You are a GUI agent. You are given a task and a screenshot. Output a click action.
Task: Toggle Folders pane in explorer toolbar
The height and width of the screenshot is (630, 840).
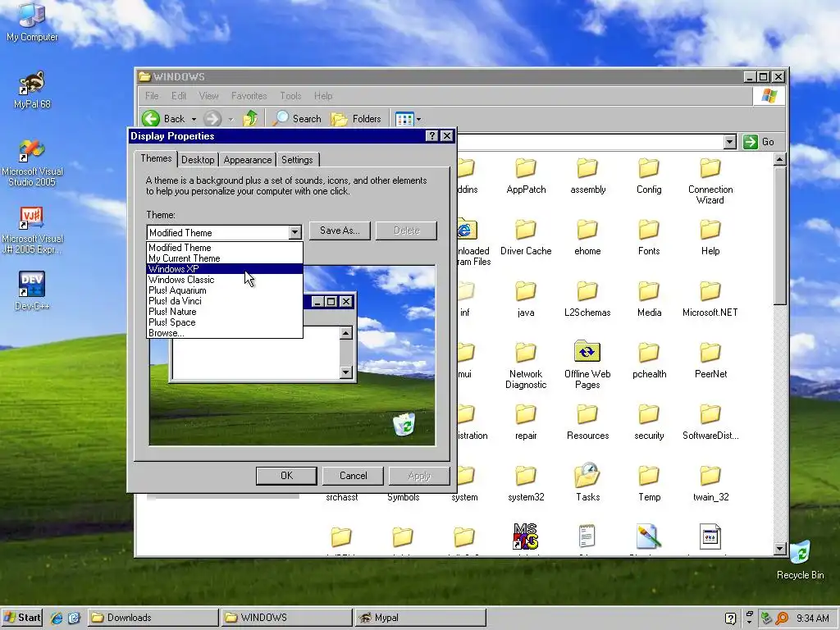356,118
